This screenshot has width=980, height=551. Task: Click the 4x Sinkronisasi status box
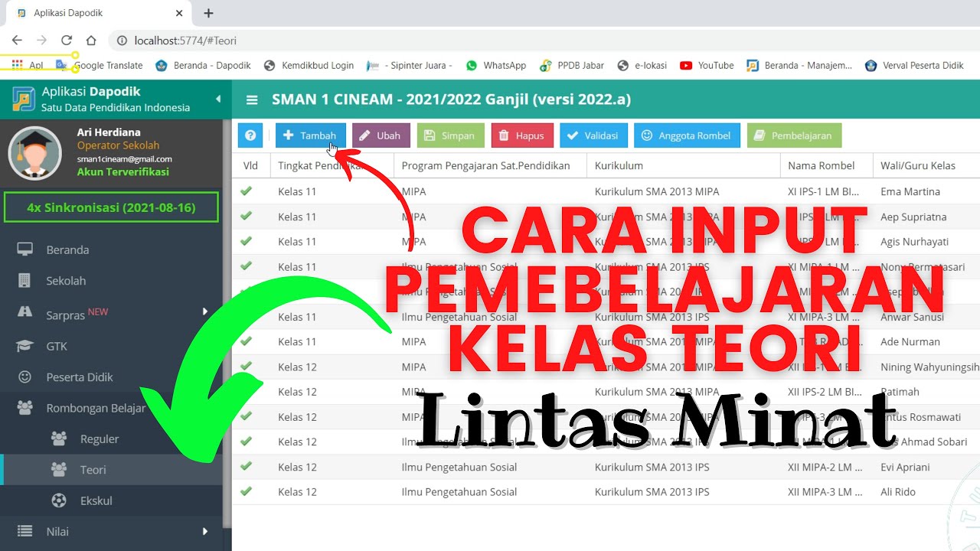pyautogui.click(x=111, y=207)
